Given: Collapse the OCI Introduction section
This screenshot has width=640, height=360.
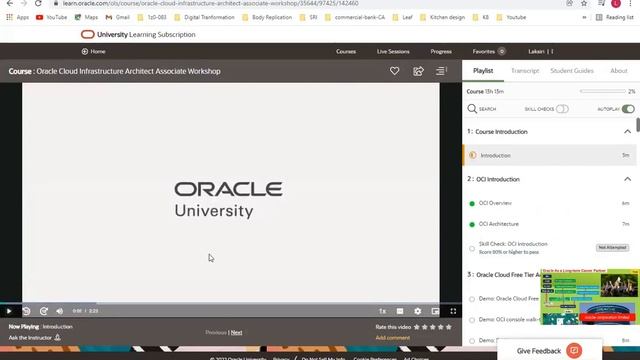Looking at the screenshot, I should tap(627, 179).
